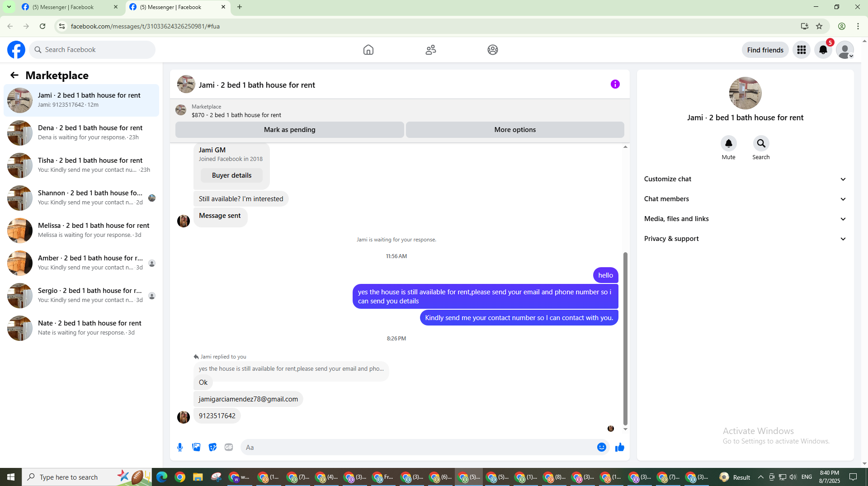Attach a photo with the image icon
Screen dimensions: 868x486
click(196, 447)
